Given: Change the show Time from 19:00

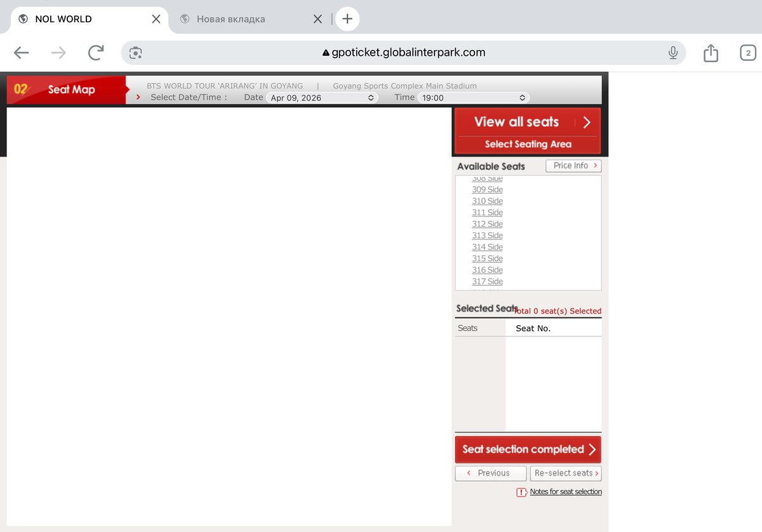Looking at the screenshot, I should 472,97.
